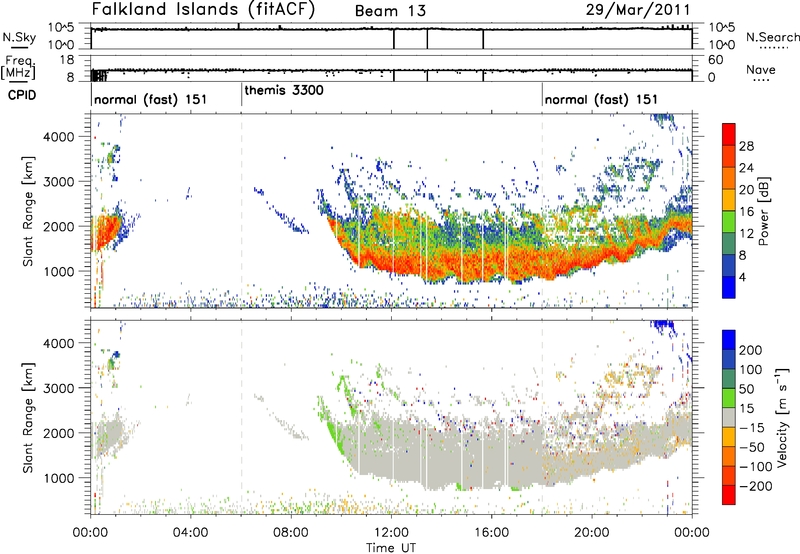Click the dotted line sample under 'Nave'

(x=762, y=81)
